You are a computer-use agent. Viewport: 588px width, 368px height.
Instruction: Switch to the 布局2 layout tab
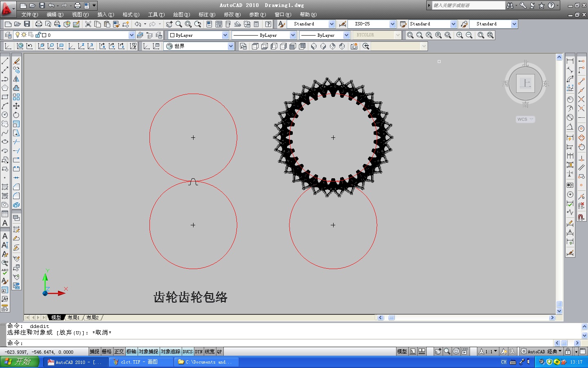pyautogui.click(x=93, y=318)
